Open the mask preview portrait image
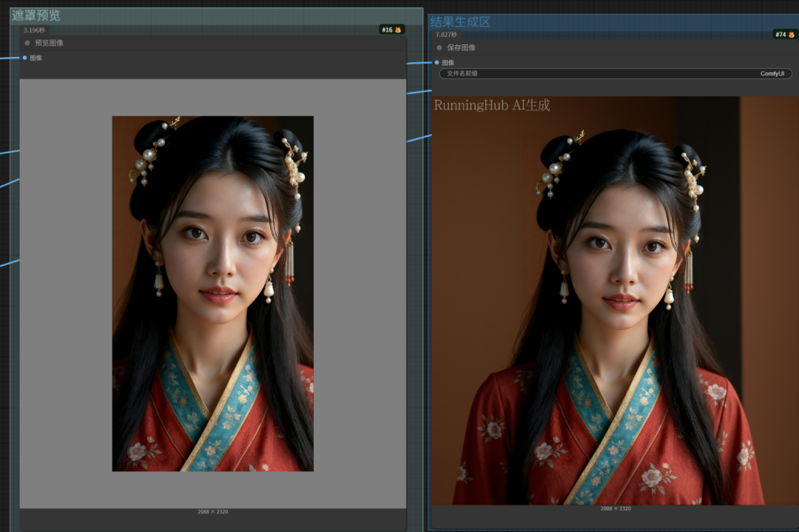This screenshot has height=532, width=799. coord(213,294)
